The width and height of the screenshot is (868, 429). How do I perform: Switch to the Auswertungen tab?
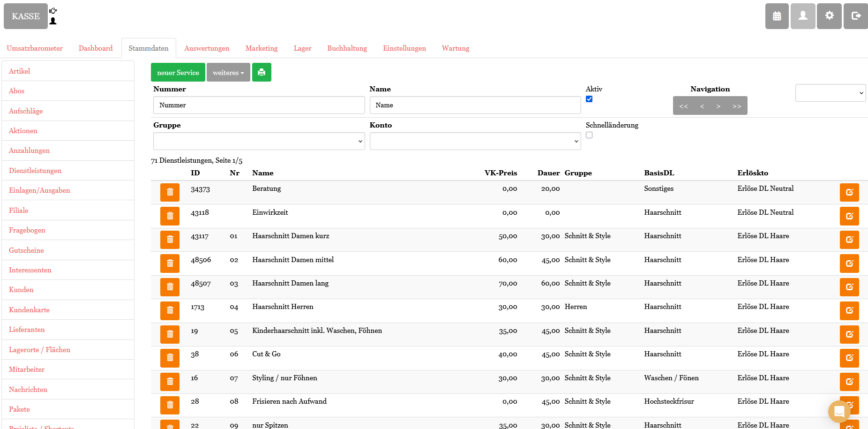[207, 48]
